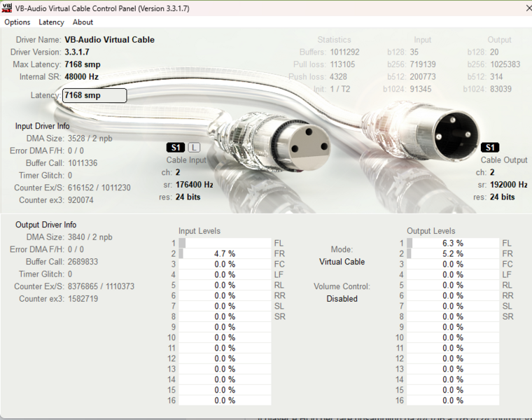Click the Input b256 value '719139'

coord(423,64)
